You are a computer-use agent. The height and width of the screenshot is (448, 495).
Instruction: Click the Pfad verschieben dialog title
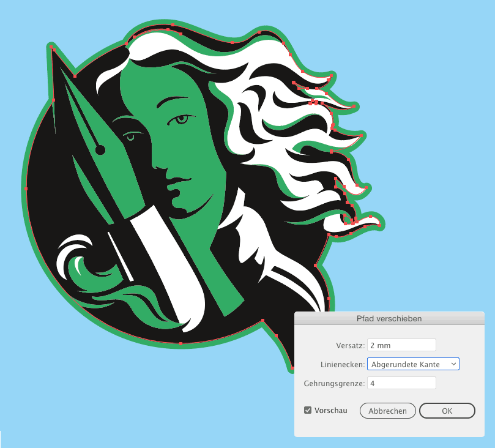389,318
